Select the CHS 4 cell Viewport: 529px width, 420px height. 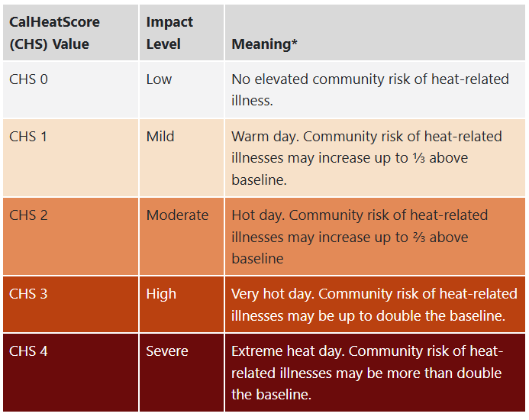[x=28, y=351]
